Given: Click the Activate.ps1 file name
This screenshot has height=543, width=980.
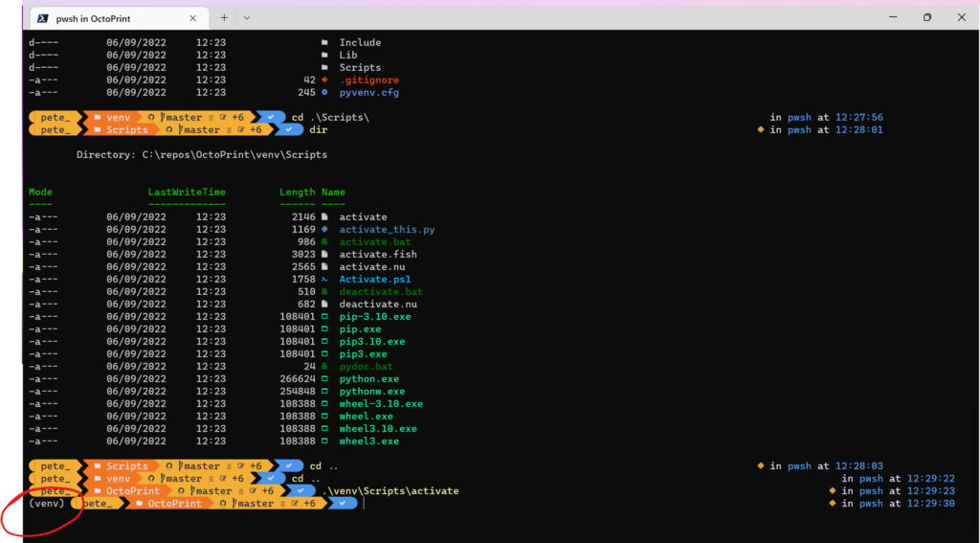Looking at the screenshot, I should tap(375, 280).
